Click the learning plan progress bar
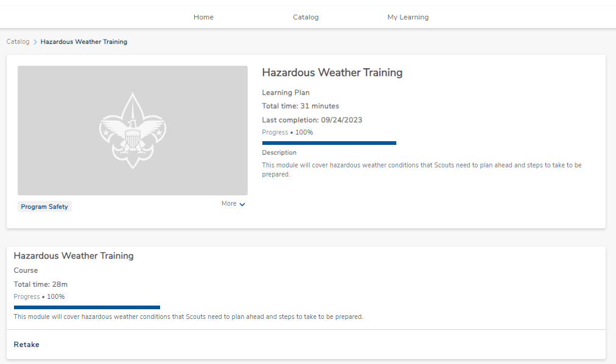Image resolution: width=616 pixels, height=364 pixels. coord(329,143)
